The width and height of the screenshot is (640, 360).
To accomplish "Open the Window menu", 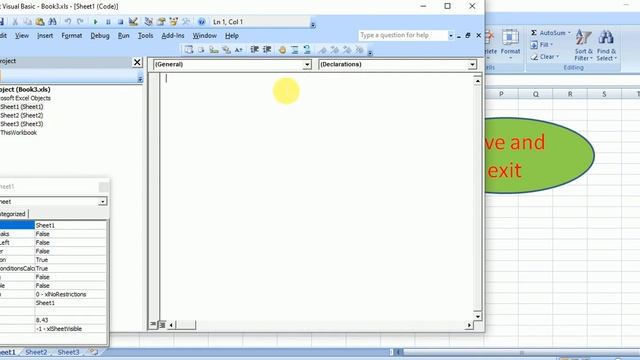I will tap(204, 36).
